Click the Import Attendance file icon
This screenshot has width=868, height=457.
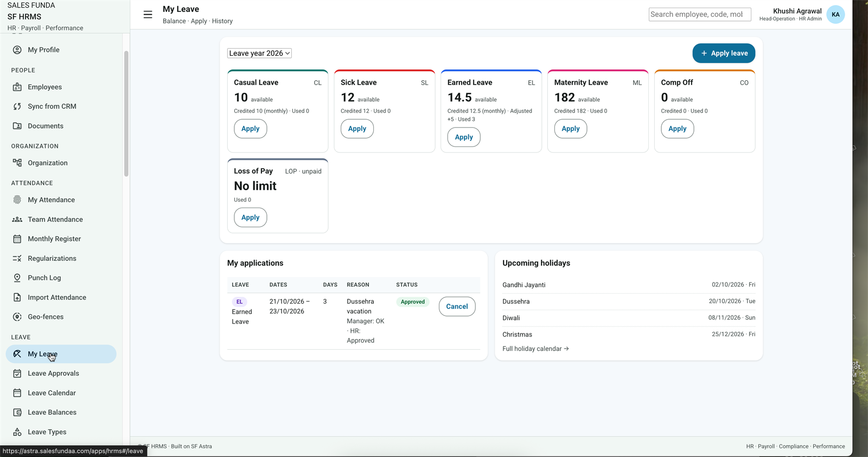[x=17, y=298]
